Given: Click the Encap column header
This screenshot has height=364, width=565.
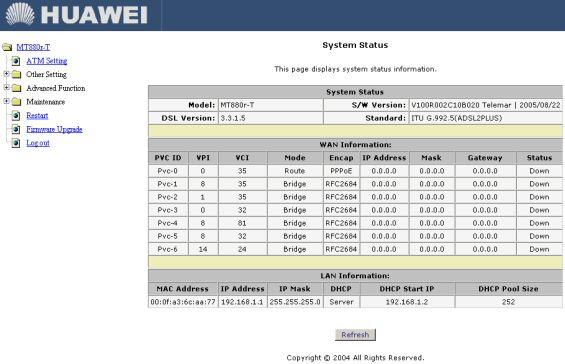Looking at the screenshot, I should 341,157.
